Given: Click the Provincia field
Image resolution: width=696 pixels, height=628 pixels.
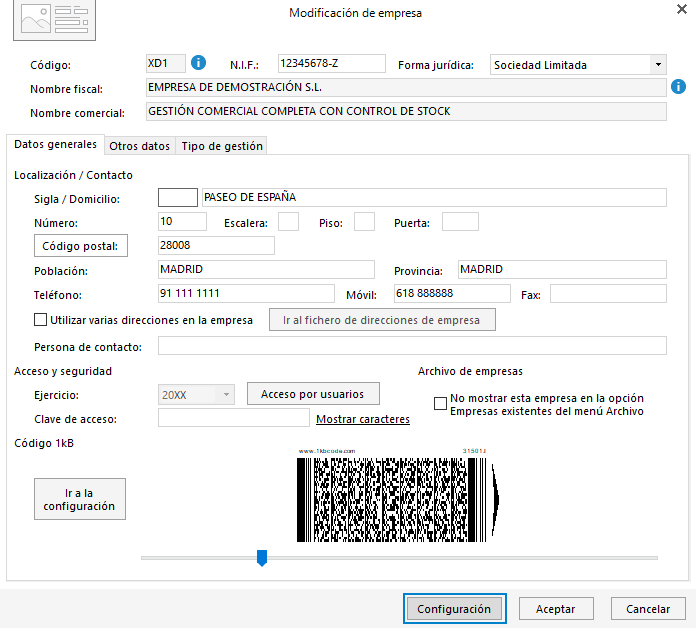Looking at the screenshot, I should [x=562, y=269].
